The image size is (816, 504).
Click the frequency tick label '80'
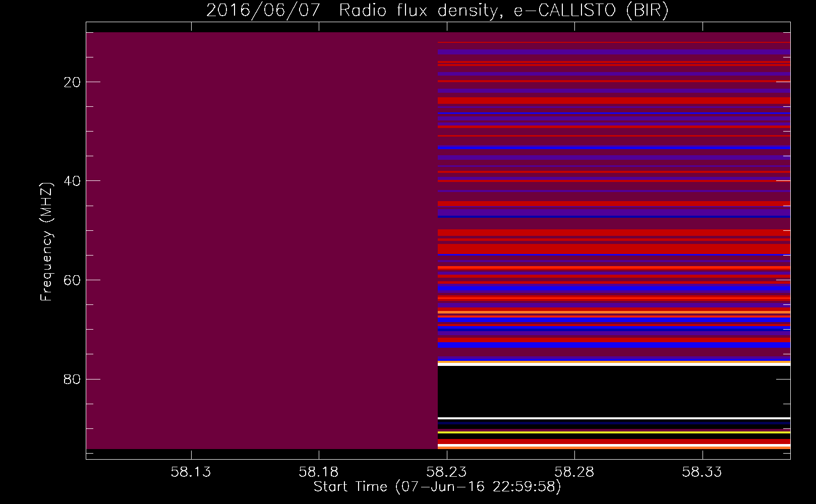coord(73,379)
